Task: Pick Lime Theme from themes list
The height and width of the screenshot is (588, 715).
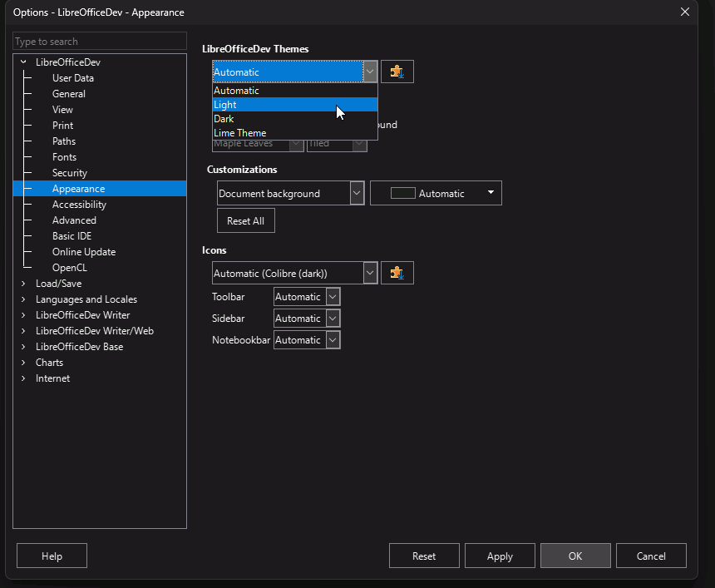Action: [x=295, y=133]
